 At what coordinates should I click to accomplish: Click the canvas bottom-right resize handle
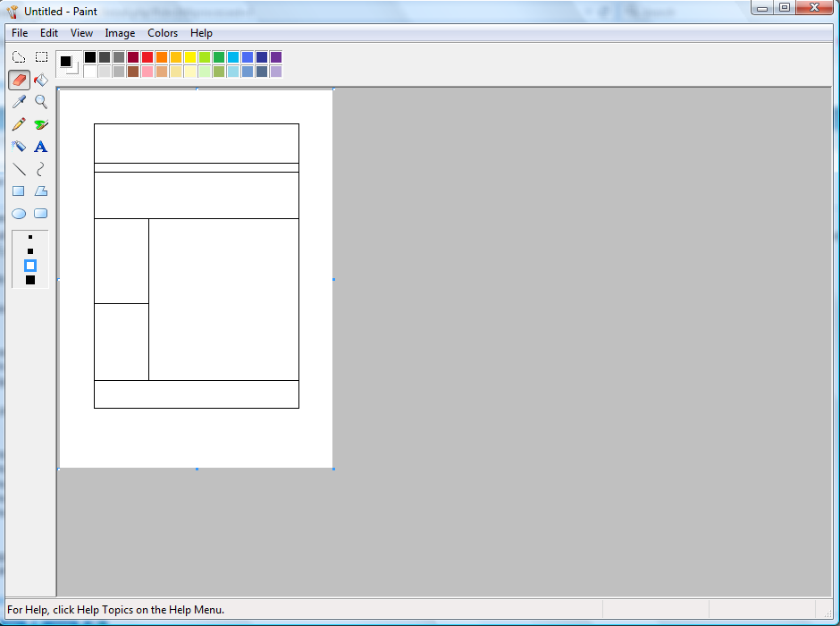point(333,469)
